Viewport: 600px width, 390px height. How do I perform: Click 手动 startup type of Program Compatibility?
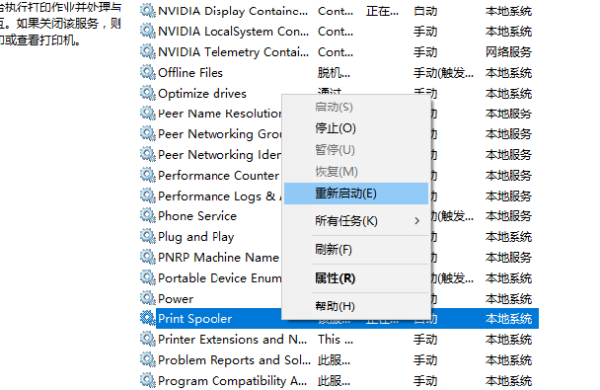click(425, 381)
